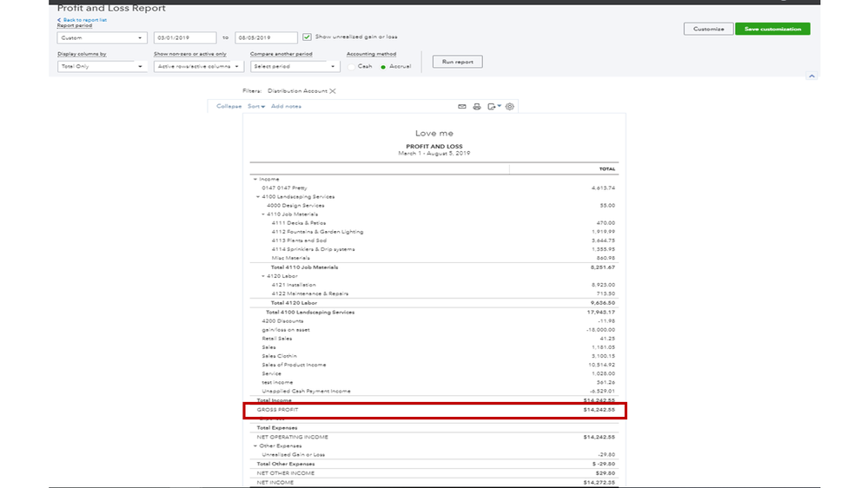Open the Report period dropdown
Screen dimensions: 868x488
[x=102, y=38]
